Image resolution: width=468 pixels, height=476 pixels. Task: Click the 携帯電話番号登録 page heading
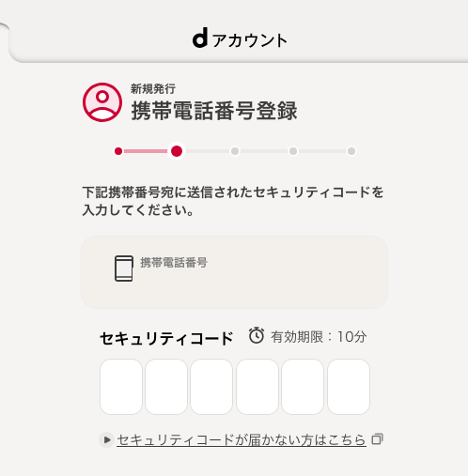pos(214,111)
